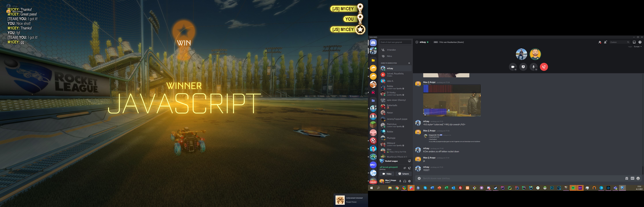Select the Nitro tab
Screen dimensions: 644x207
pos(389,56)
